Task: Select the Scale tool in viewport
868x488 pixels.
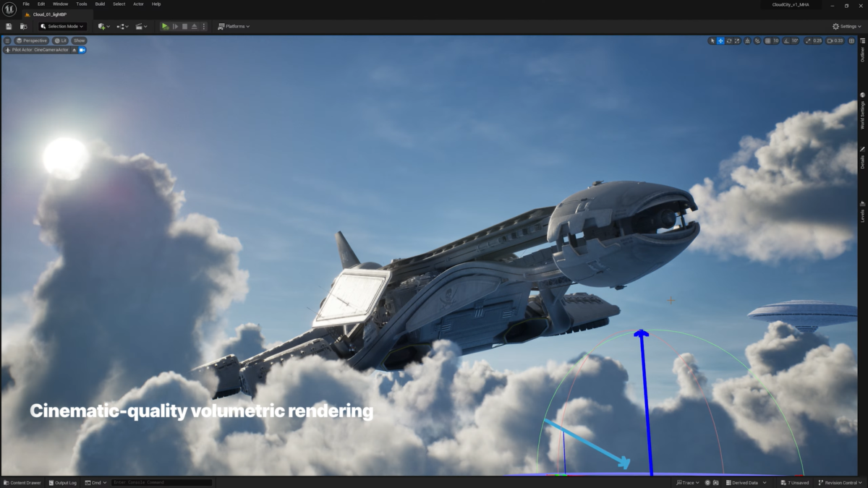Action: pos(737,40)
